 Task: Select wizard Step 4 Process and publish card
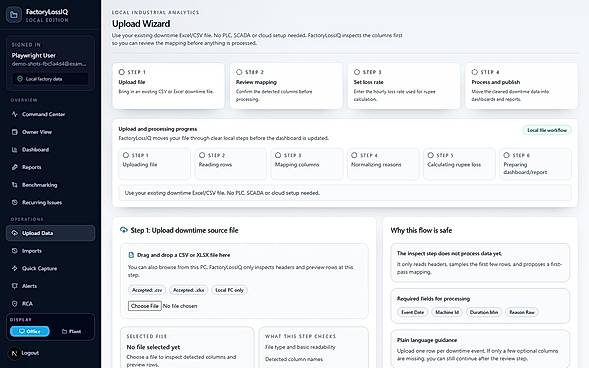(521, 86)
